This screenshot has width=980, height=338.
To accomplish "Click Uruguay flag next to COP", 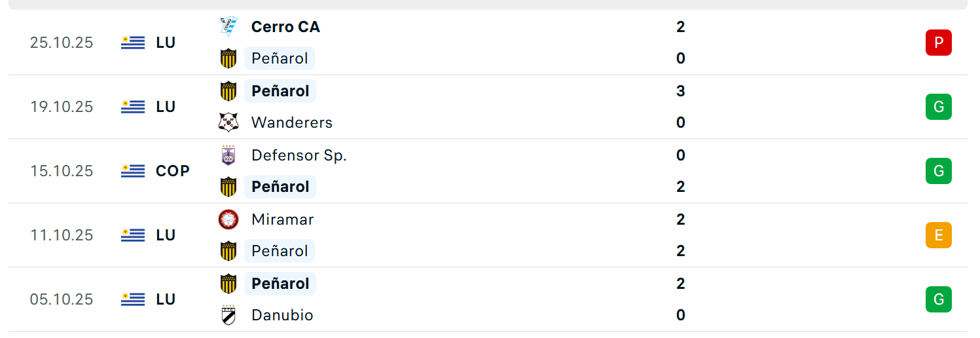I will click(x=133, y=171).
